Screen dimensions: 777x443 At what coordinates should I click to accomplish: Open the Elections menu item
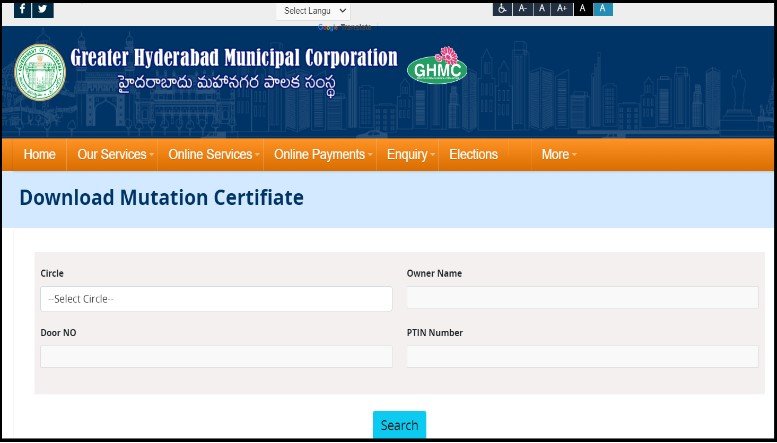click(474, 155)
